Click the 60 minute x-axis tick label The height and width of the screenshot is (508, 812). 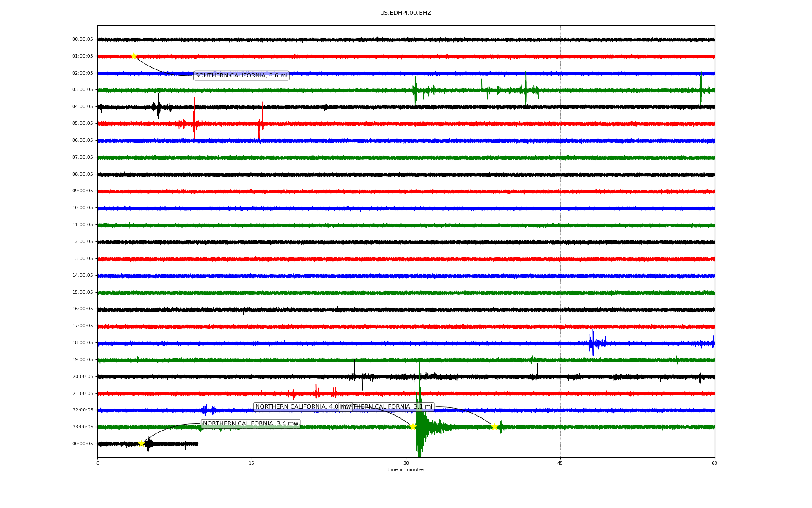[714, 463]
